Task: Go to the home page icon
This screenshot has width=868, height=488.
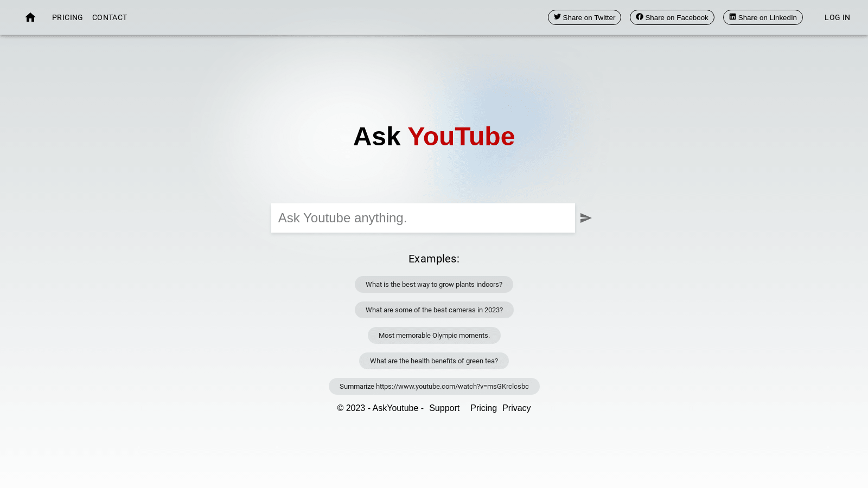Action: point(30,17)
